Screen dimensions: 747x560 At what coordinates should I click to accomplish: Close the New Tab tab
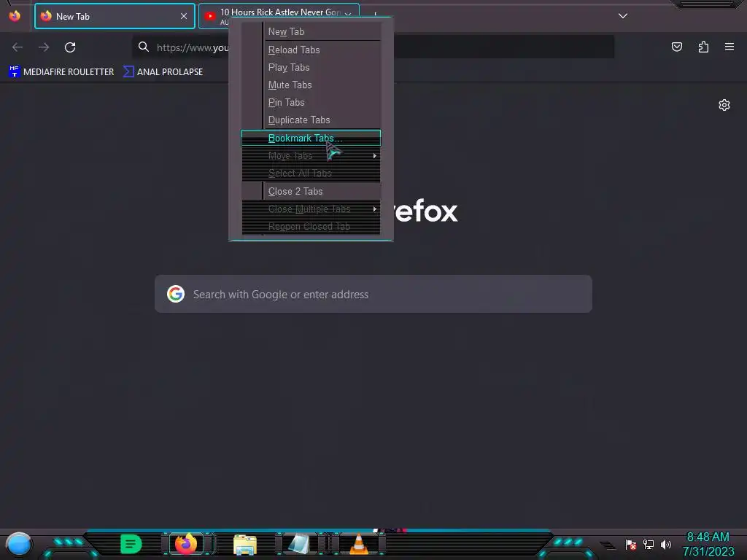pos(184,16)
